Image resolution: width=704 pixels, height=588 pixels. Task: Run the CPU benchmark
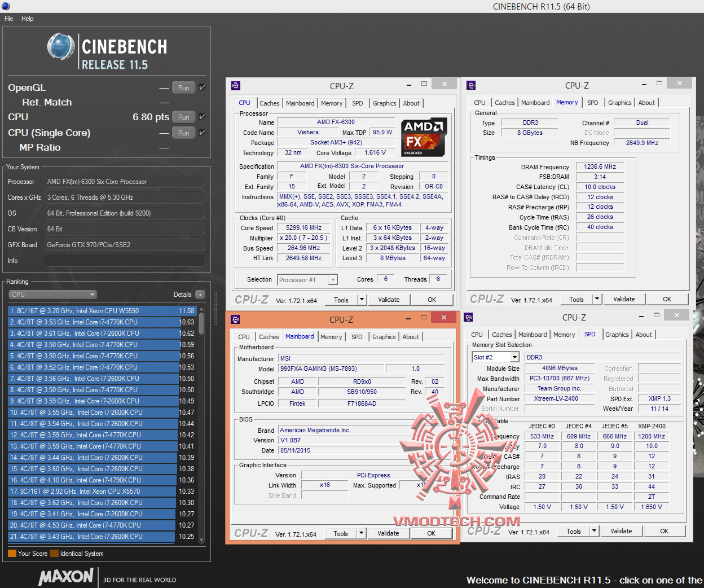pos(184,117)
